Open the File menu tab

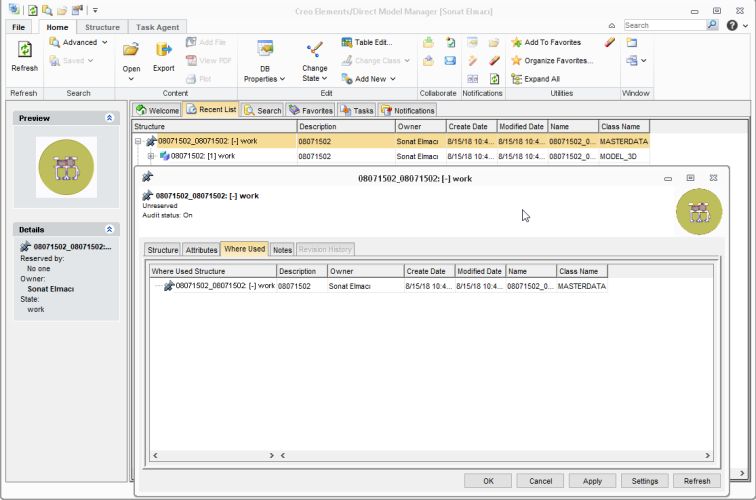point(18,27)
